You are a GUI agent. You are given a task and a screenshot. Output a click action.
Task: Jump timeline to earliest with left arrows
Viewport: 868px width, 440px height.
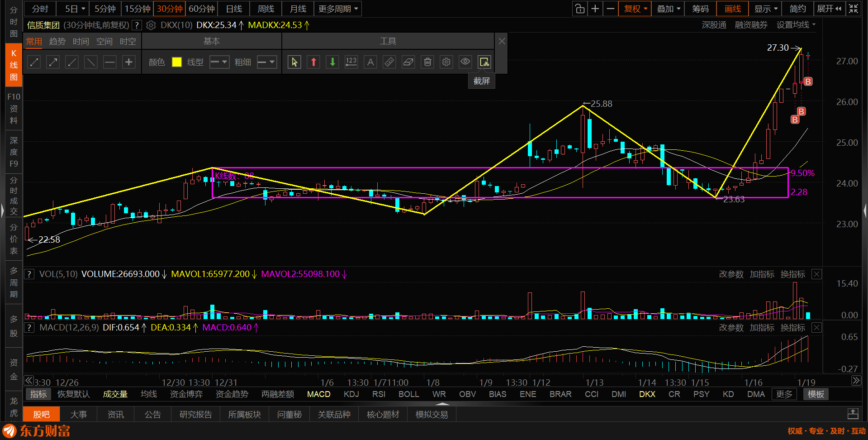click(x=29, y=381)
